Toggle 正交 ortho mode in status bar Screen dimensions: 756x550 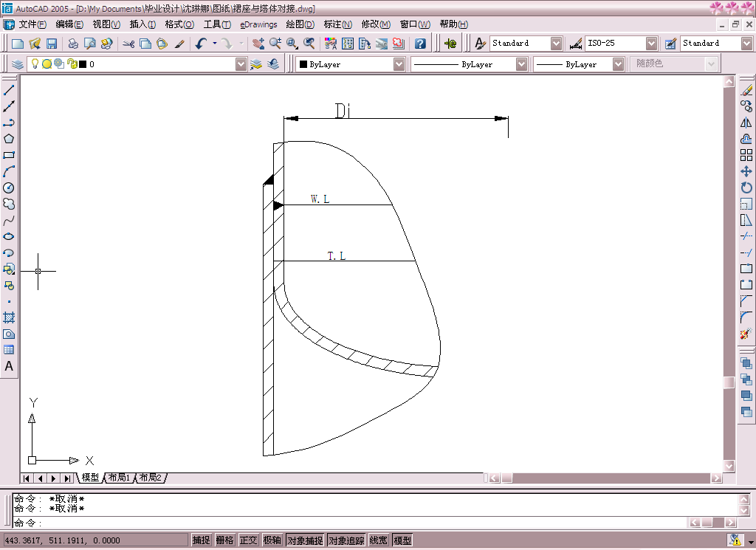[x=249, y=540]
